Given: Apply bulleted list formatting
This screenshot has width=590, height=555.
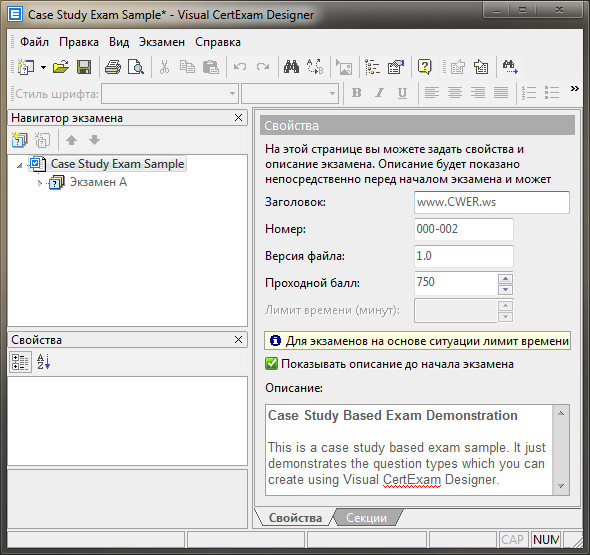Looking at the screenshot, I should click(552, 93).
